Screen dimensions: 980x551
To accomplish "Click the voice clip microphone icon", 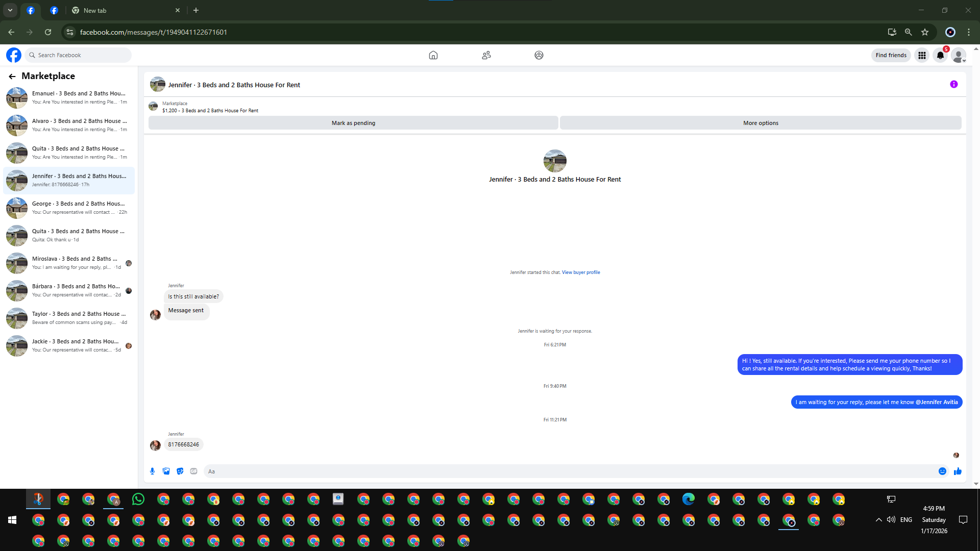I will (x=152, y=471).
